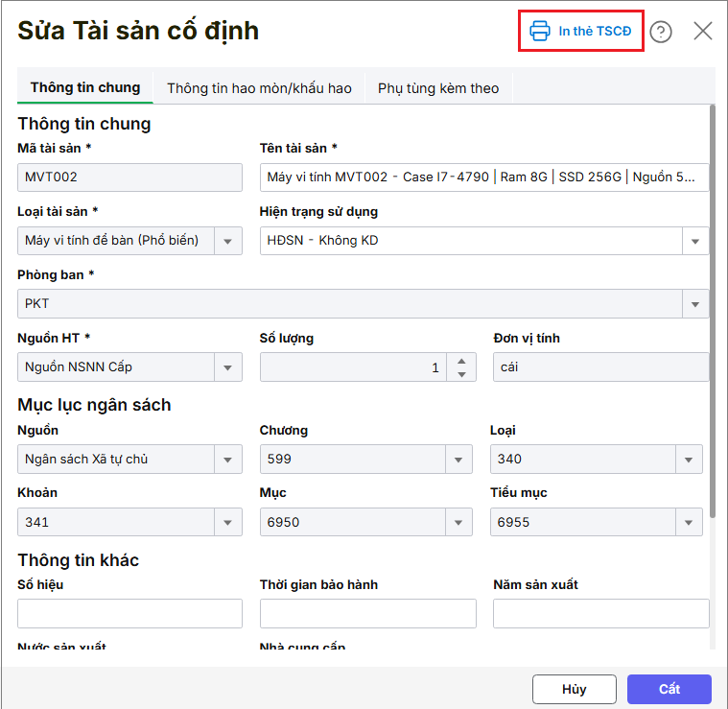This screenshot has height=709, width=728.
Task: Switch to Thông tin chung tab
Action: click(x=85, y=87)
